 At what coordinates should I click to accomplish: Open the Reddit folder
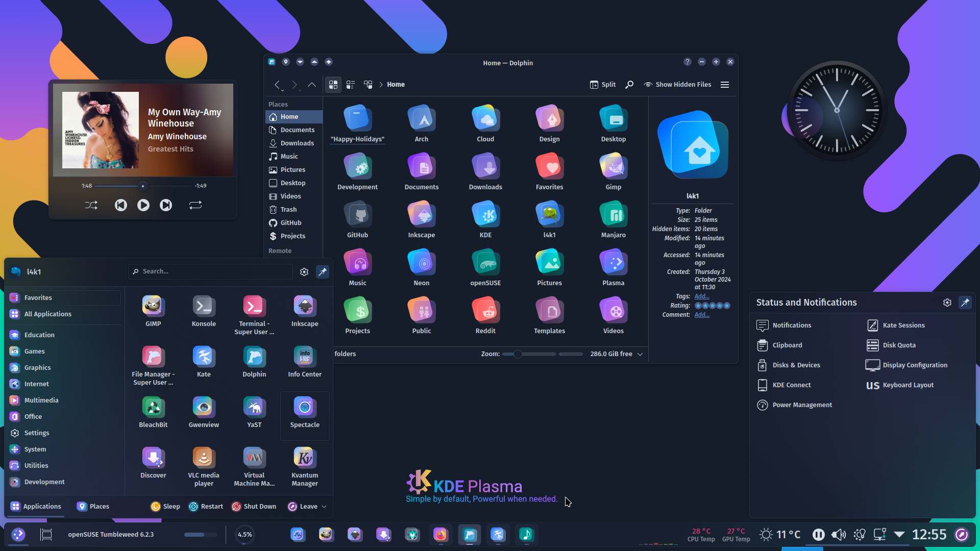pyautogui.click(x=485, y=315)
